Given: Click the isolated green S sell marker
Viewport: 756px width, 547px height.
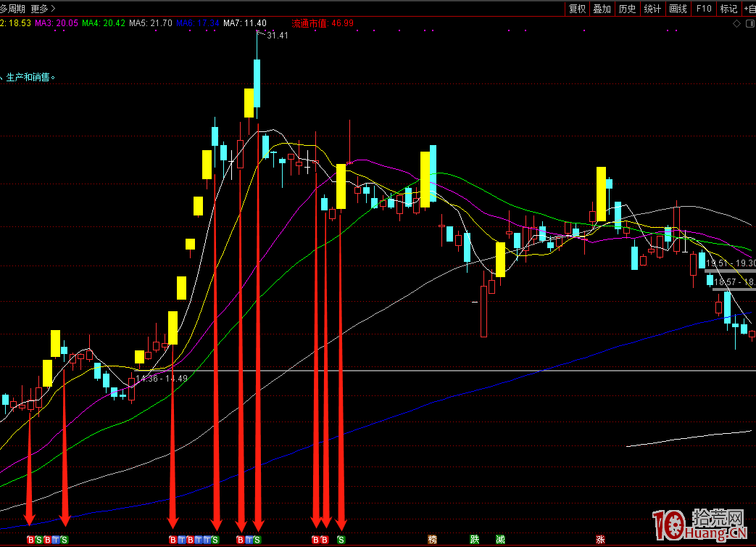Looking at the screenshot, I should coord(341,540).
